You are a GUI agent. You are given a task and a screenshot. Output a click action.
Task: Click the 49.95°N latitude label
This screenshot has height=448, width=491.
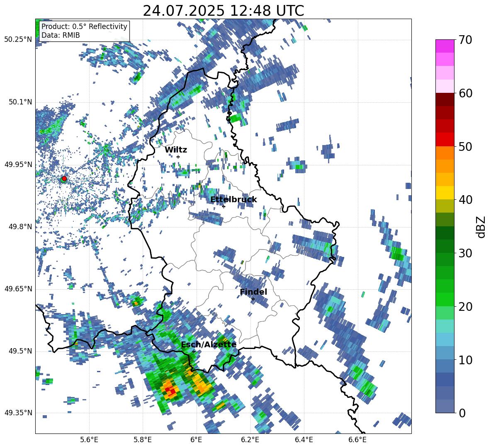[x=18, y=164]
